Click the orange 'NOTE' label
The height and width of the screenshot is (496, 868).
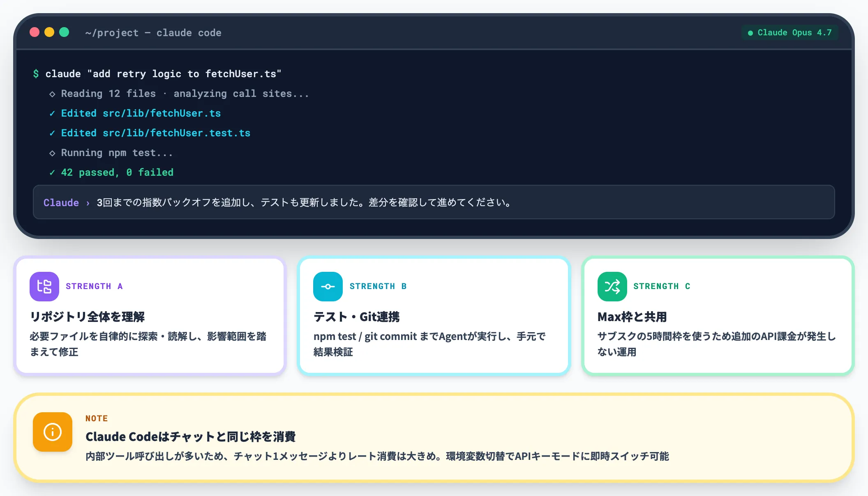coord(97,418)
